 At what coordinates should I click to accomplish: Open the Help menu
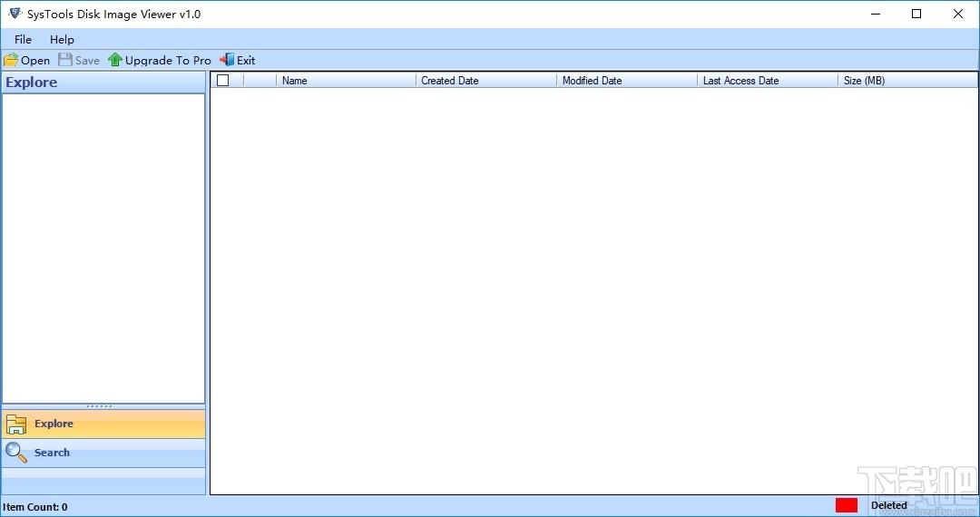click(x=62, y=39)
